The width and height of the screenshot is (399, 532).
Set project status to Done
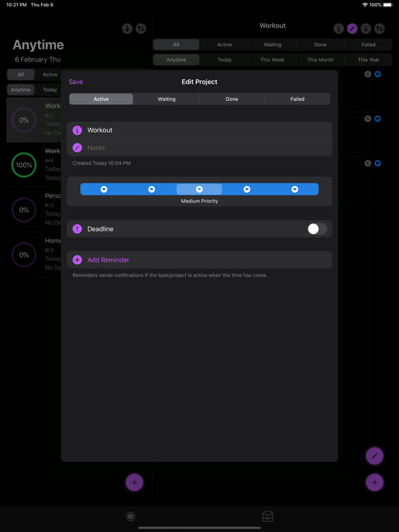pyautogui.click(x=232, y=99)
